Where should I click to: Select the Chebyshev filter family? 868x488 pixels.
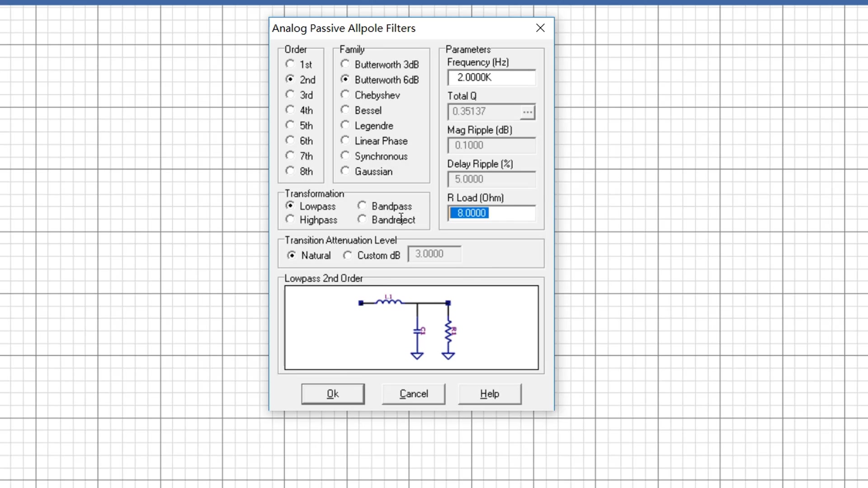(345, 95)
